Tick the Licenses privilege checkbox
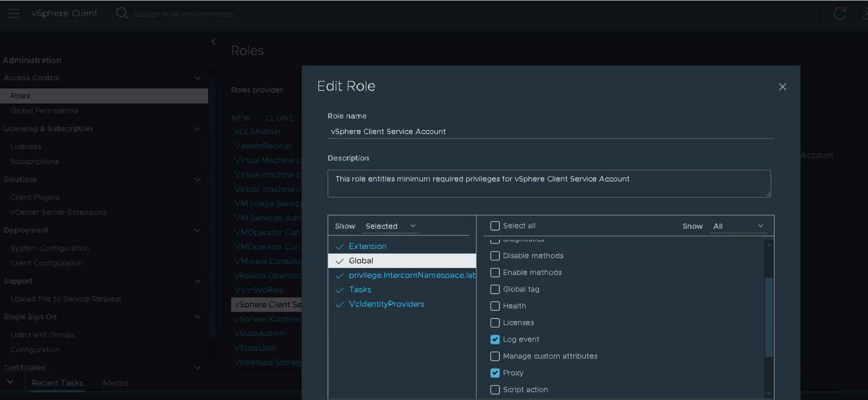Image resolution: width=868 pixels, height=400 pixels. tap(495, 323)
